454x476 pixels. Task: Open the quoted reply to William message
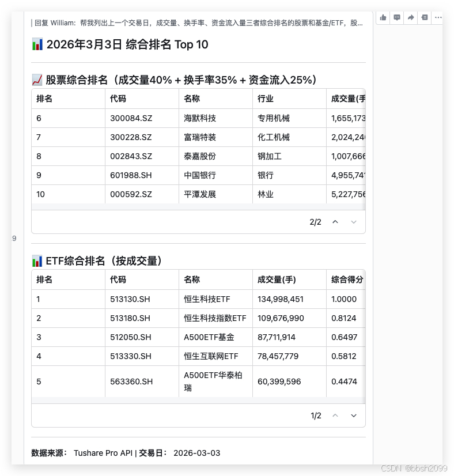pyautogui.click(x=198, y=23)
